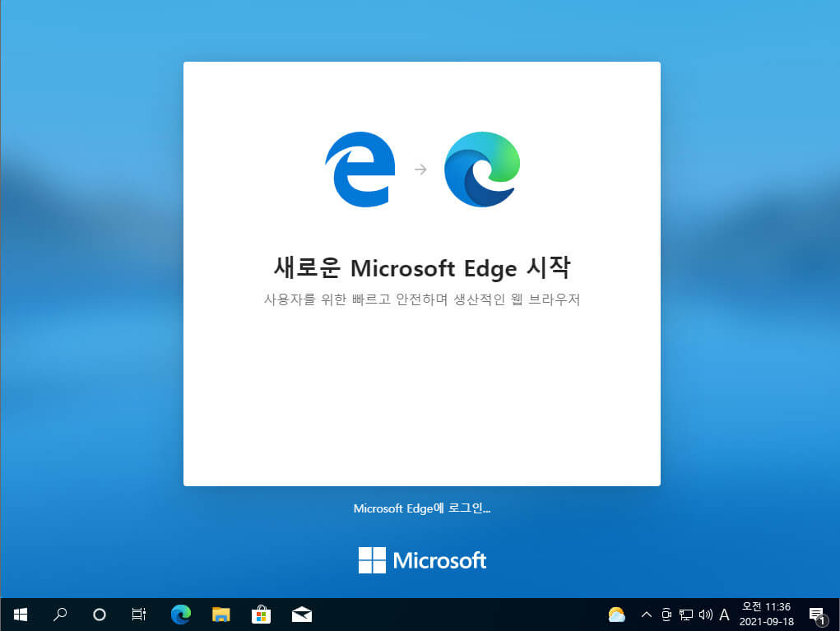Open clock and calendar flyout
The image size is (840, 631).
pos(766,615)
